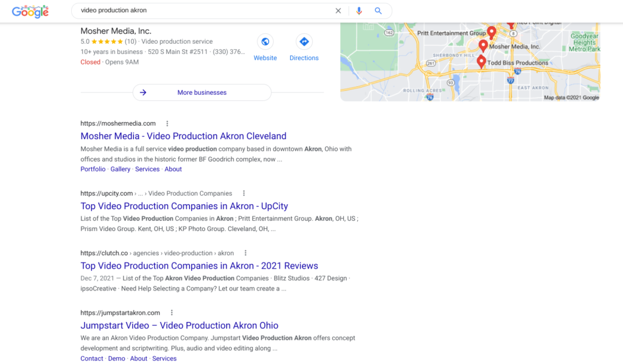Image resolution: width=623 pixels, height=364 pixels.
Task: Click the Google logo
Action: 30,11
